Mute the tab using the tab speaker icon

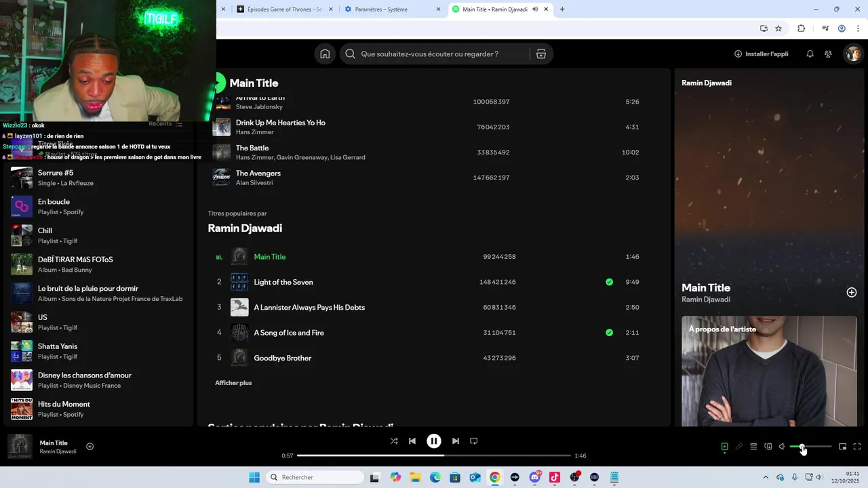click(535, 9)
